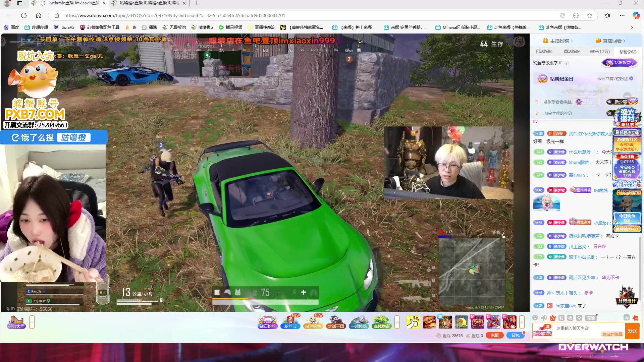The image size is (644, 362).
Task: Open the 钻粉权益 benefits arrow
Action: tap(620, 63)
